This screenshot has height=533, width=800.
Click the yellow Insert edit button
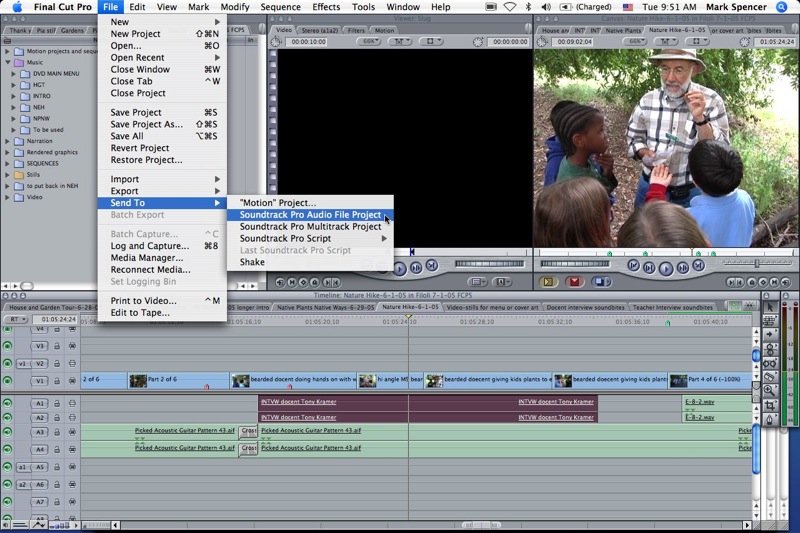(x=547, y=282)
